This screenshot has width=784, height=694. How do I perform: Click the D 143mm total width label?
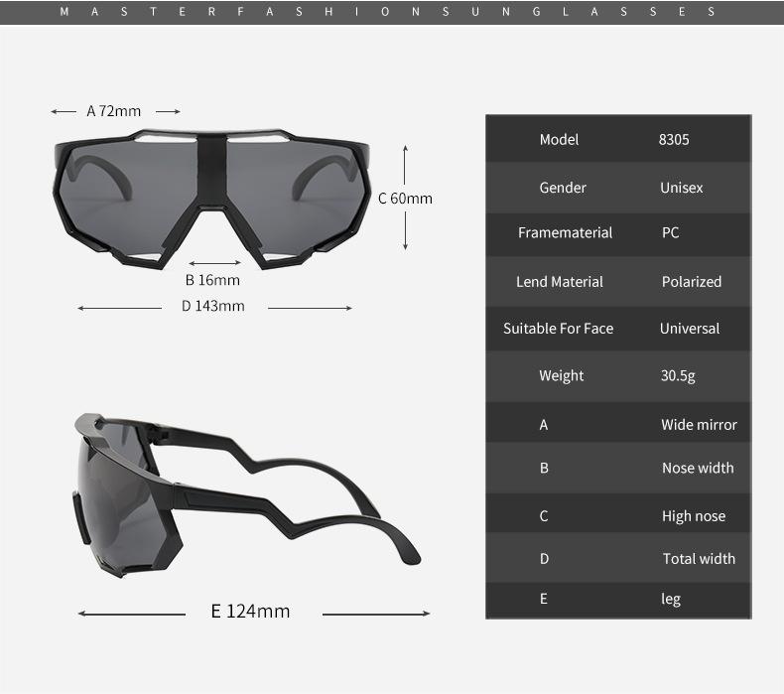(212, 306)
